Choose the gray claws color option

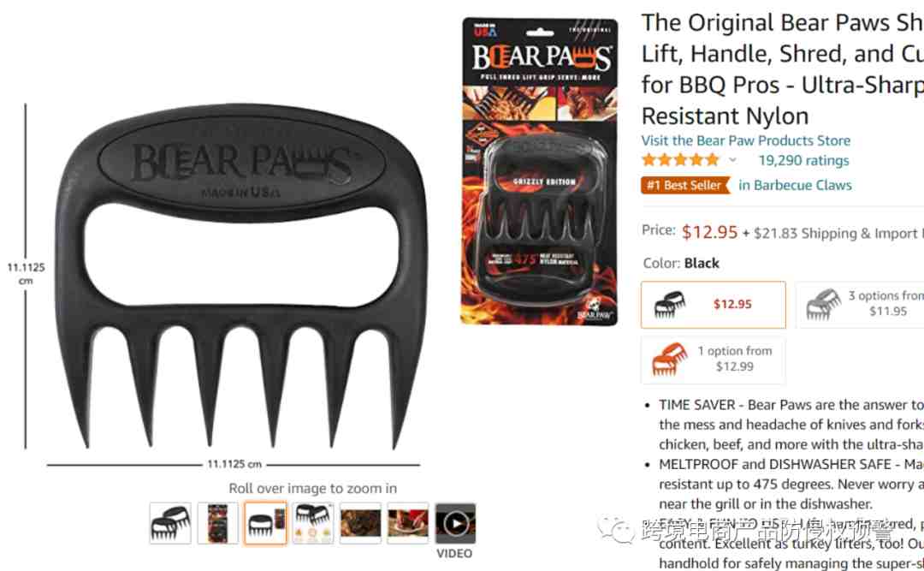tap(860, 305)
